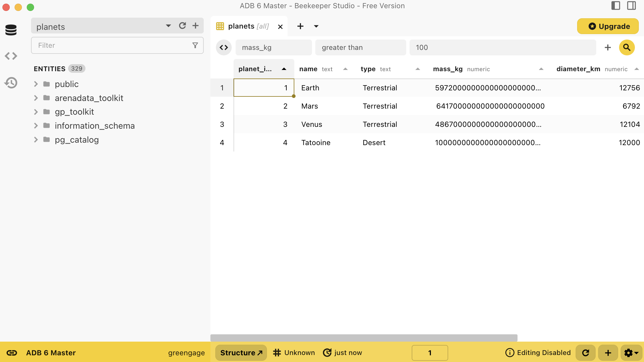
Task: Add another filter row
Action: point(608,47)
